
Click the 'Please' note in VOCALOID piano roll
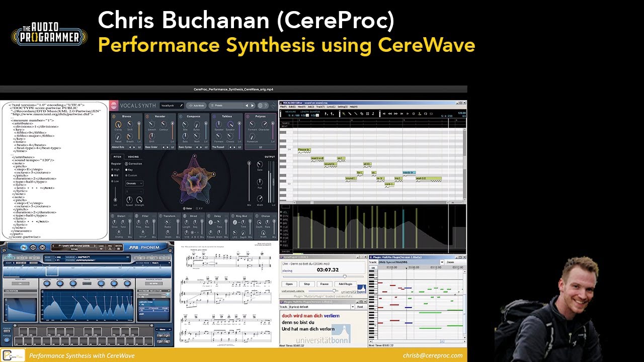coord(304,150)
